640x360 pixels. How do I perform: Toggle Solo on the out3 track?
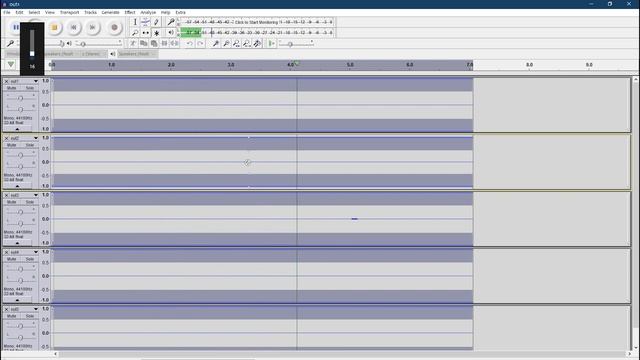point(29,202)
